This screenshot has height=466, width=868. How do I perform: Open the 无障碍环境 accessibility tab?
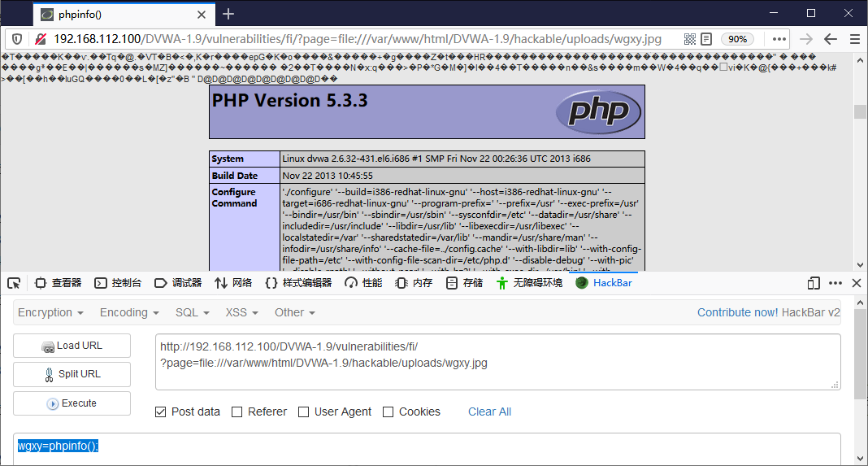[529, 283]
